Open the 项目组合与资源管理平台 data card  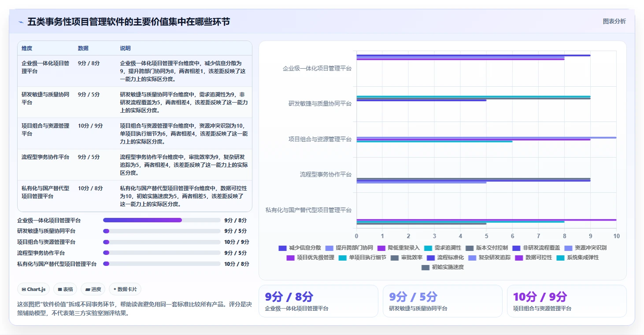point(566,301)
